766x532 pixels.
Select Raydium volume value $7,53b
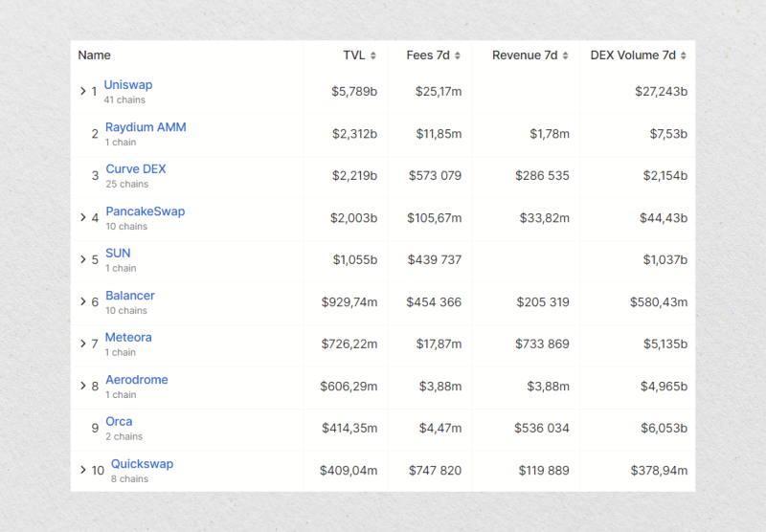[x=668, y=134]
